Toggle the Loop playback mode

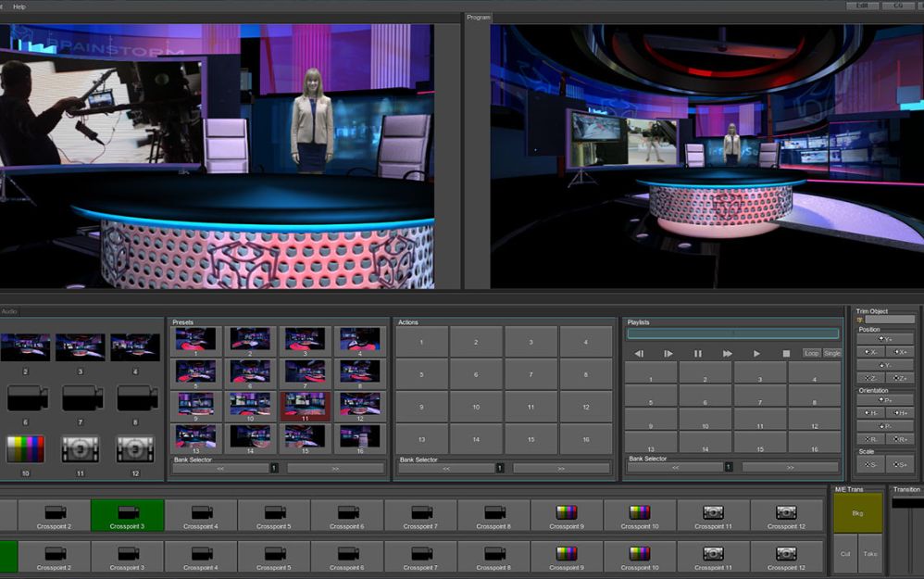(x=811, y=353)
